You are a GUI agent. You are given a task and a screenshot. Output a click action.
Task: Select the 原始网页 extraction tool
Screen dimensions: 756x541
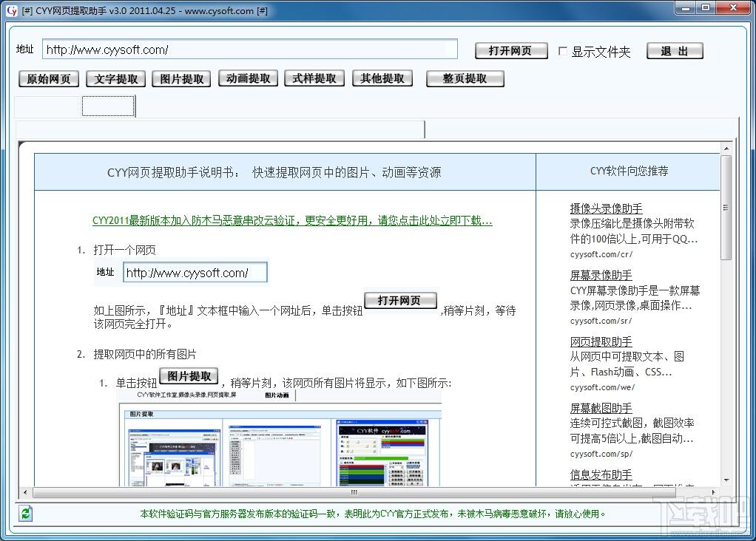click(x=47, y=78)
